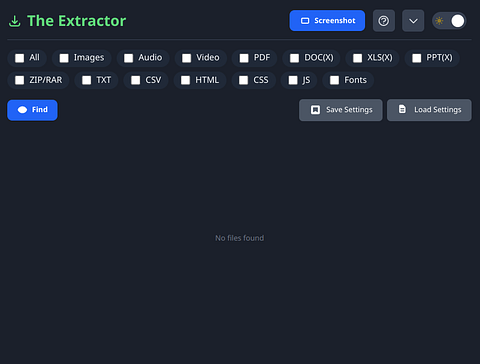This screenshot has height=364, width=480.
Task: Select the Fonts filter checkbox
Action: pyautogui.click(x=334, y=80)
